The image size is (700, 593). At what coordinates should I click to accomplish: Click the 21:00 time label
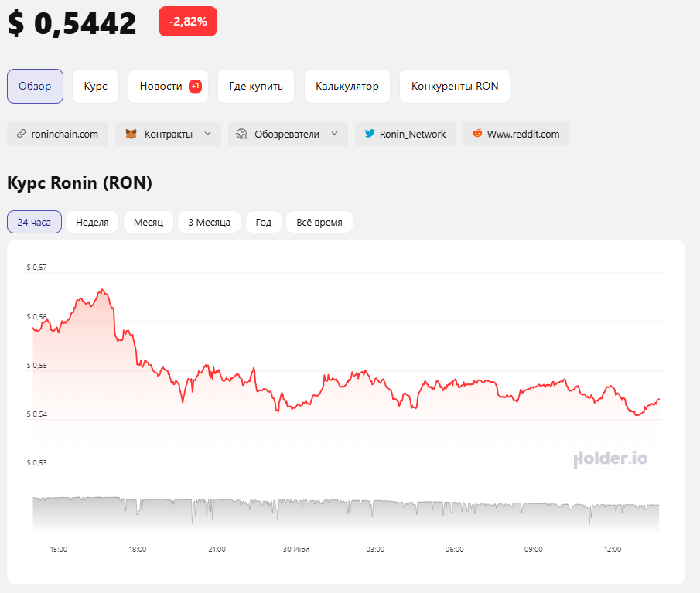[217, 549]
